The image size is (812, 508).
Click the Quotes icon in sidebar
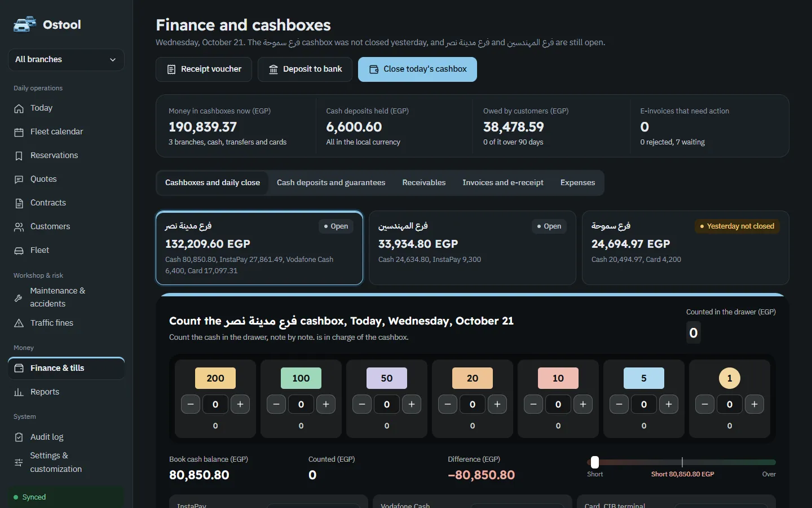point(19,179)
